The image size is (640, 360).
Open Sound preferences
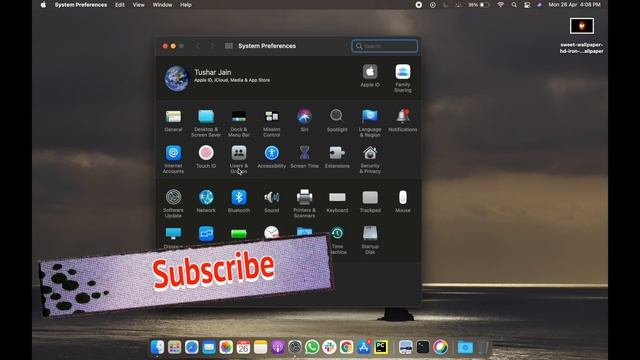(x=271, y=198)
